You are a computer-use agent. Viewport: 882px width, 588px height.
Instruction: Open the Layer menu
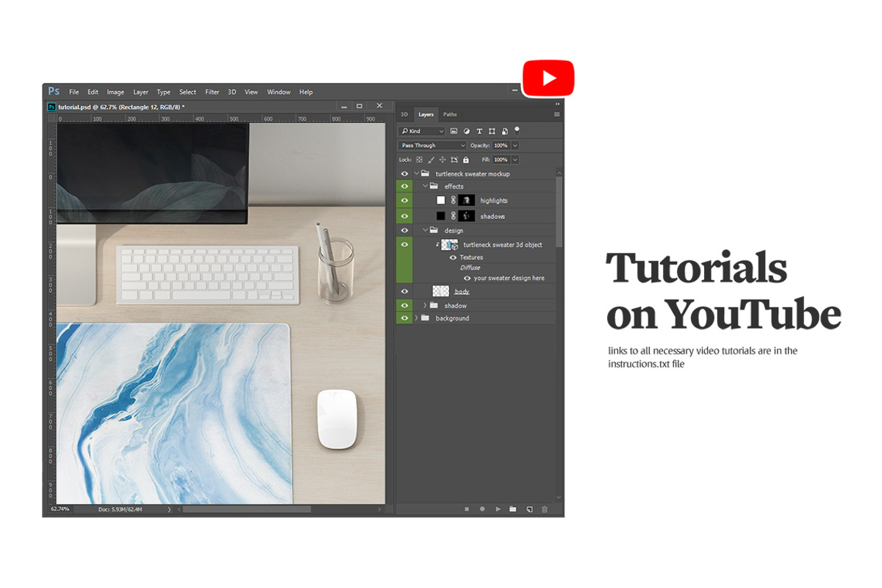(140, 92)
